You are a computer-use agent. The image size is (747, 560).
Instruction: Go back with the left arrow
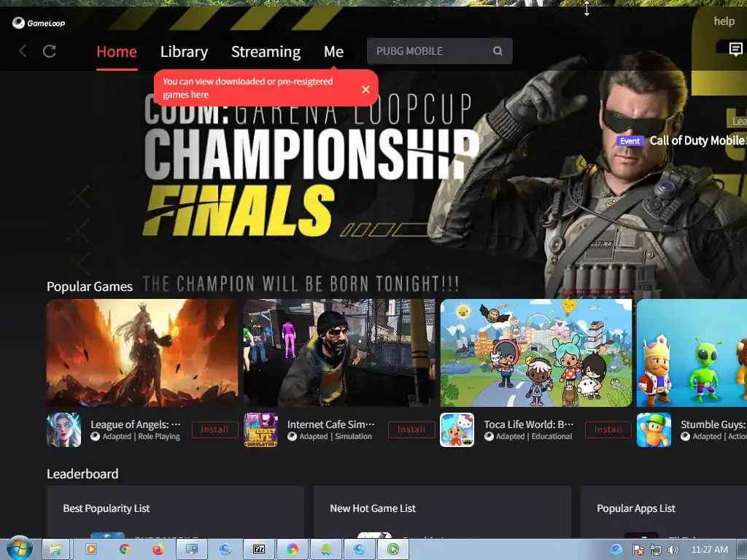point(23,51)
